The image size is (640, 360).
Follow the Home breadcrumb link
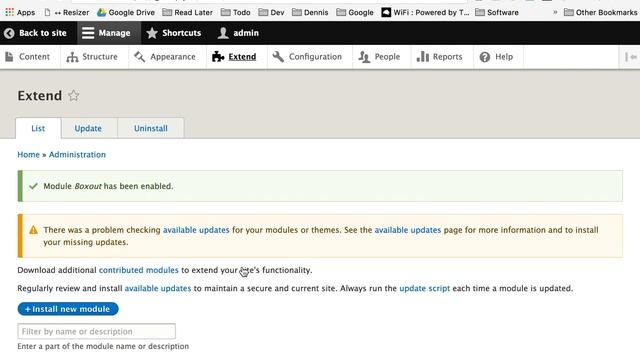[x=28, y=154]
